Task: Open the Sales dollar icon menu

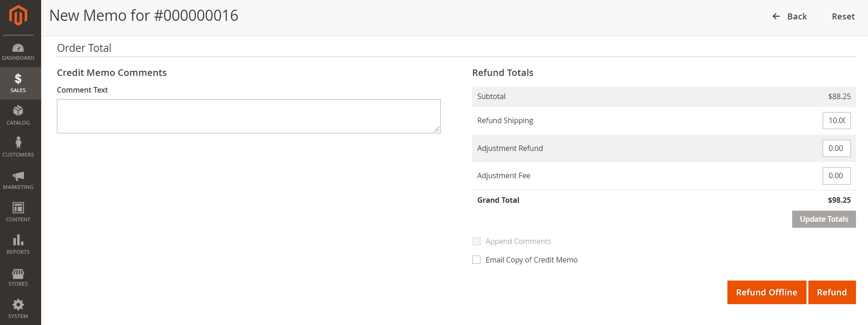Action: pyautogui.click(x=18, y=79)
